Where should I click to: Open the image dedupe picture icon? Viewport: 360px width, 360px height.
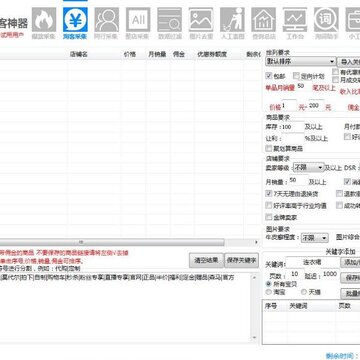click(x=201, y=20)
